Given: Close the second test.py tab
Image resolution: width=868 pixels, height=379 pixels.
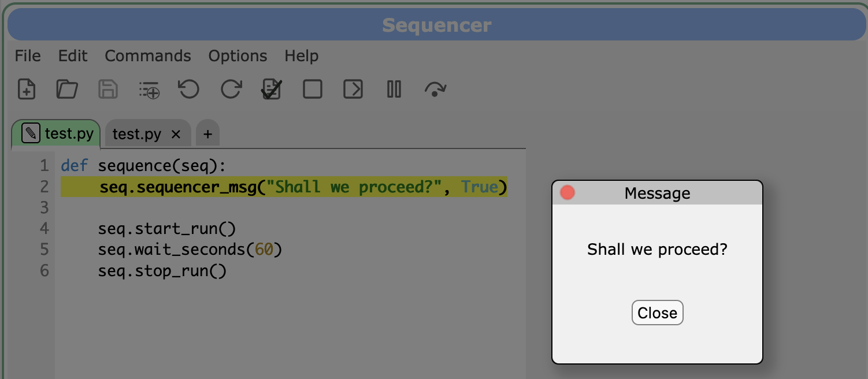Looking at the screenshot, I should (176, 135).
